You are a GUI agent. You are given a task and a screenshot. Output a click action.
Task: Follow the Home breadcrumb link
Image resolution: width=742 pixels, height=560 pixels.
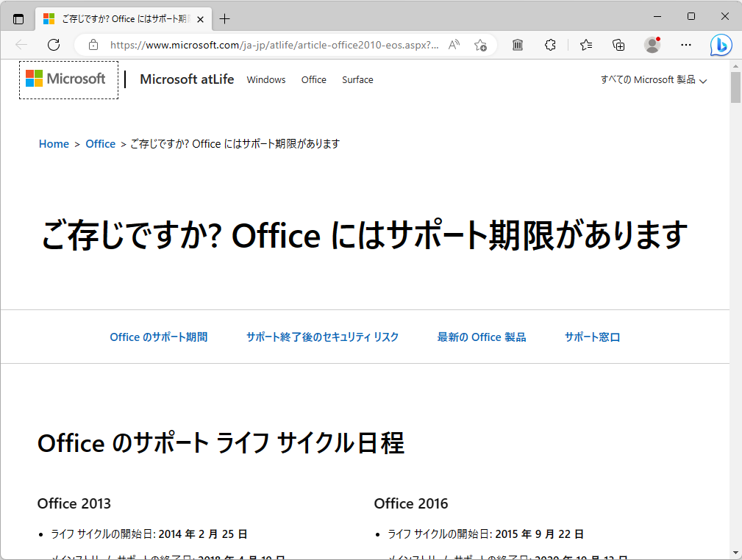[54, 143]
